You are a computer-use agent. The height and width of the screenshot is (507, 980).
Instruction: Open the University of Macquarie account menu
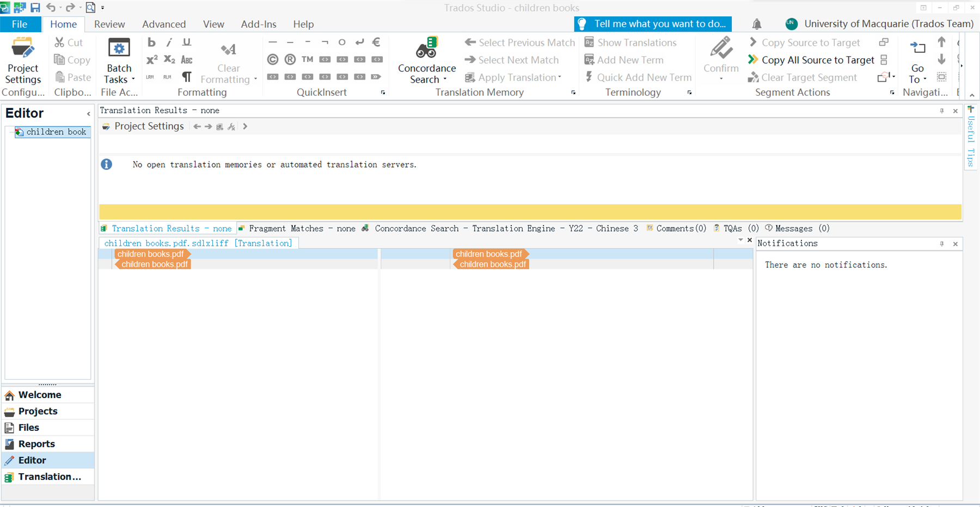880,24
